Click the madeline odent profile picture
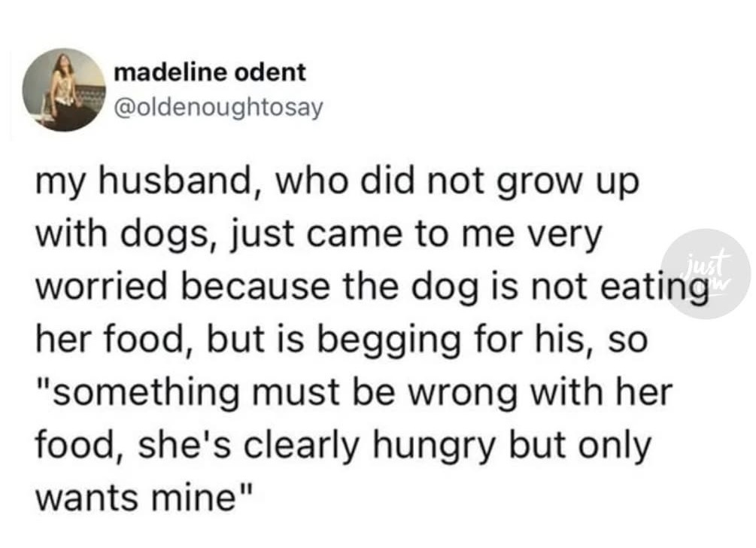The height and width of the screenshot is (548, 756). click(x=64, y=90)
